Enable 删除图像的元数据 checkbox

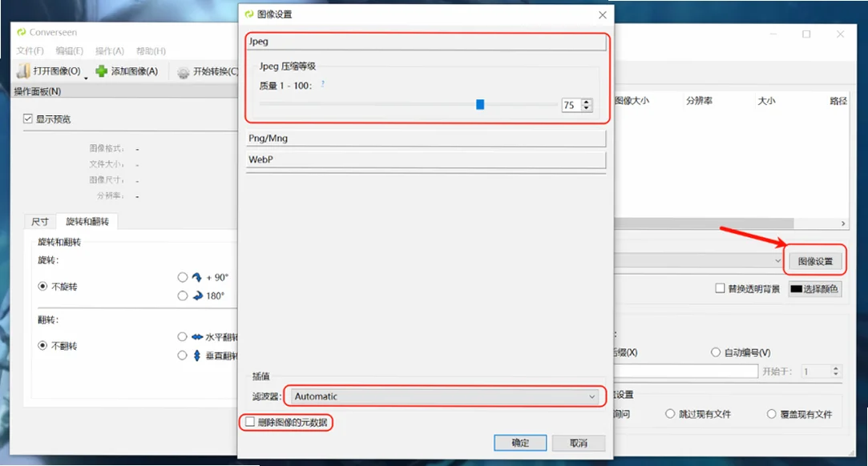click(x=250, y=422)
